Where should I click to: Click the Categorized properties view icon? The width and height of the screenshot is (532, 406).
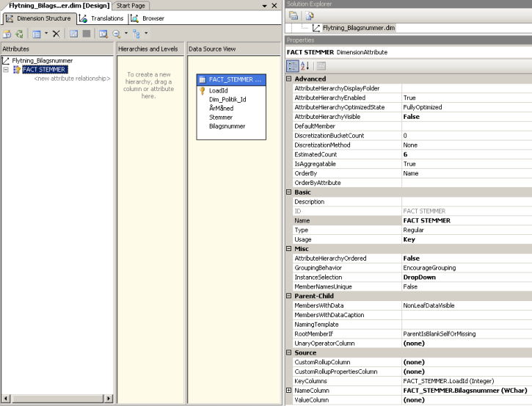tap(293, 66)
